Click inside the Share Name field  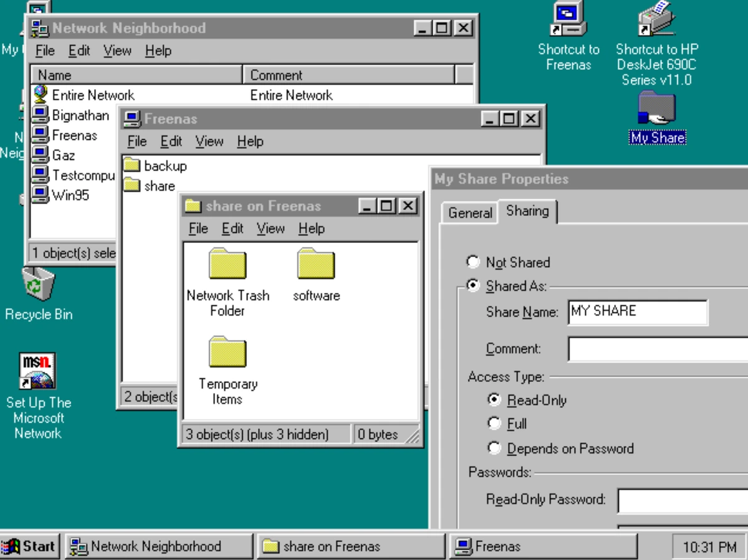(x=637, y=312)
